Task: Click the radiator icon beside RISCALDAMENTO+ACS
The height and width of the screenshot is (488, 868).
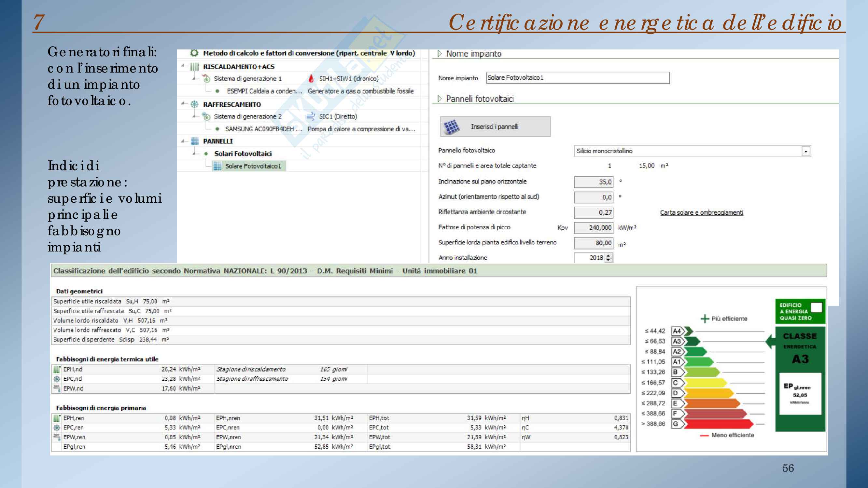Action: 195,67
